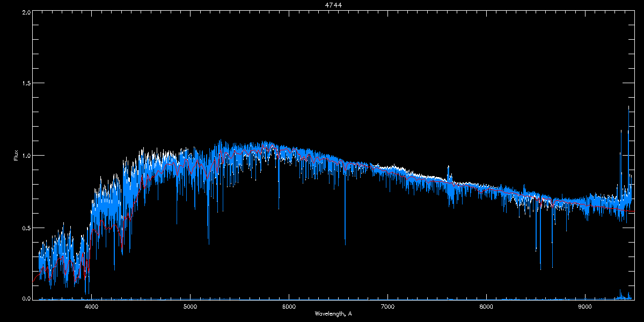Click the "Wavelength, A" axis label
This screenshot has width=644, height=322.
point(333,313)
